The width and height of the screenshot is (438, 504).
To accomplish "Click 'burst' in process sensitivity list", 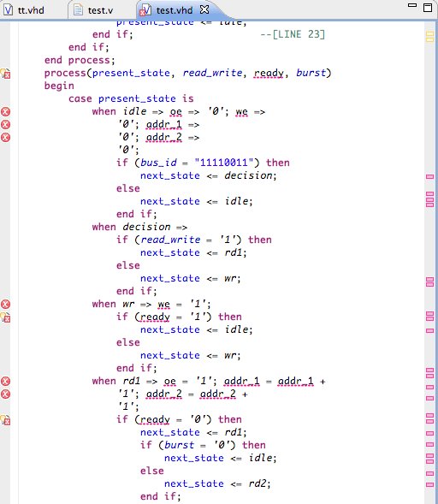I will point(311,73).
